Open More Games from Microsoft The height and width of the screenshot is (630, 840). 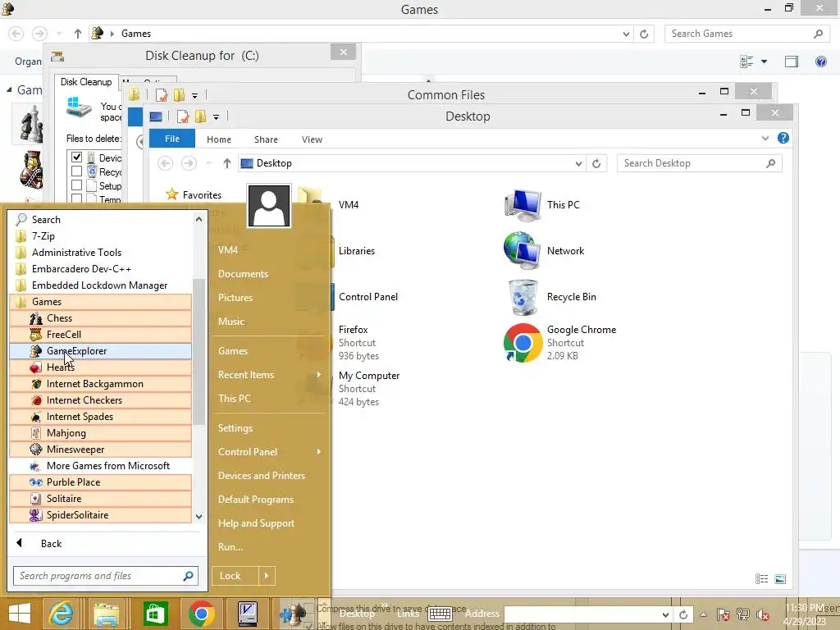click(100, 466)
